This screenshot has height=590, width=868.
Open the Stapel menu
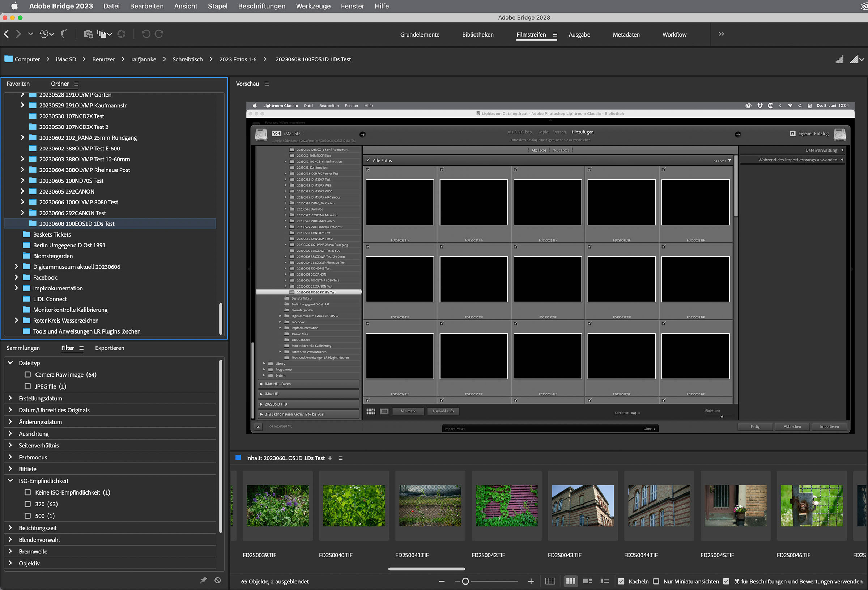click(217, 6)
